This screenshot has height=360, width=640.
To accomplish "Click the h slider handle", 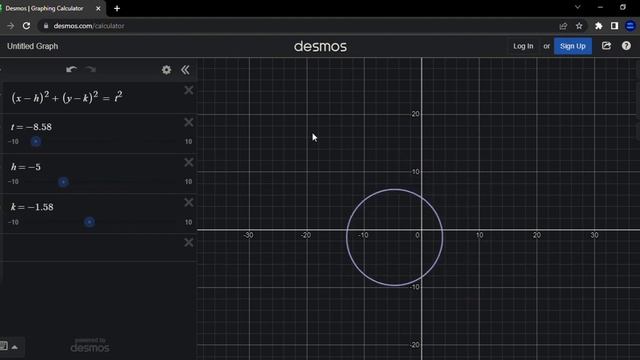I will click(63, 182).
